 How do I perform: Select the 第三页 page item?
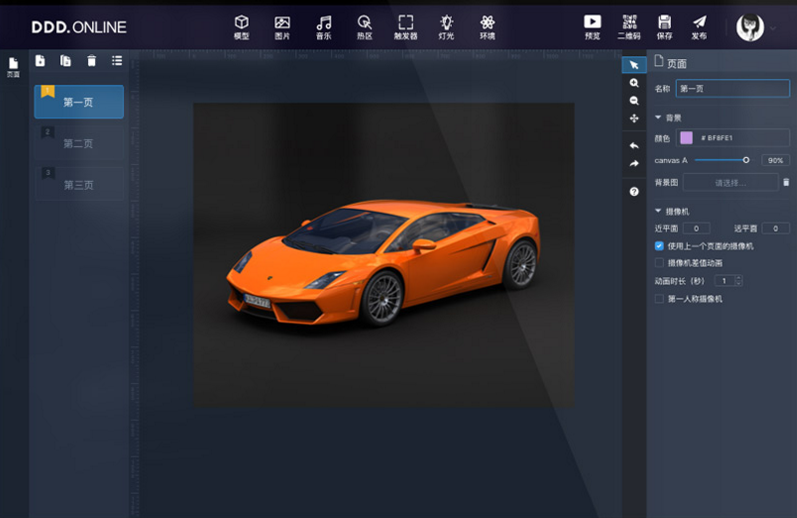point(80,184)
